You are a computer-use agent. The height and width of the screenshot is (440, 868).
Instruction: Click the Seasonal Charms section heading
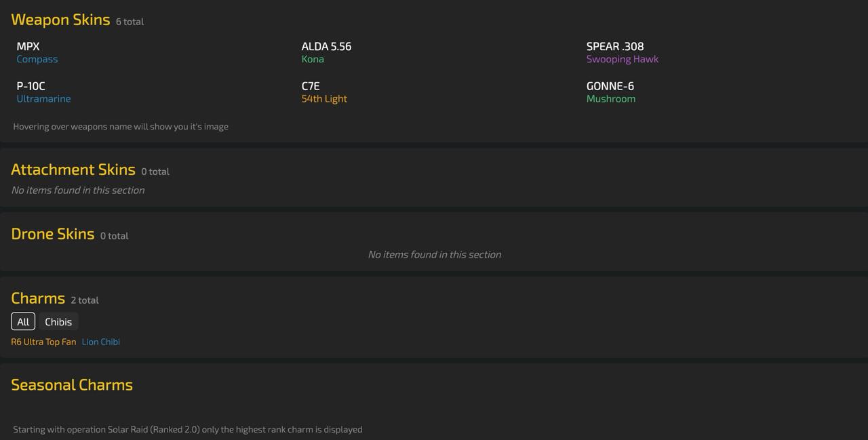[72, 385]
